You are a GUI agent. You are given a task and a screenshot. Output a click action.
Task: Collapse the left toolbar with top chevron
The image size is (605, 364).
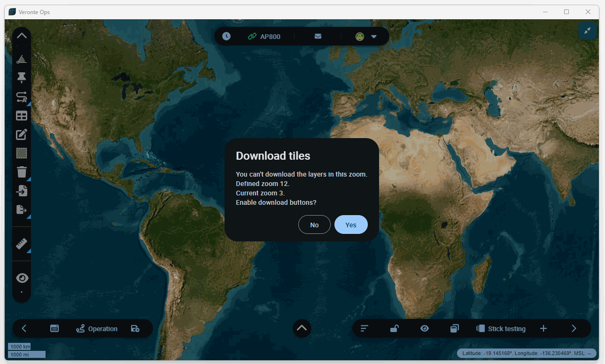22,36
